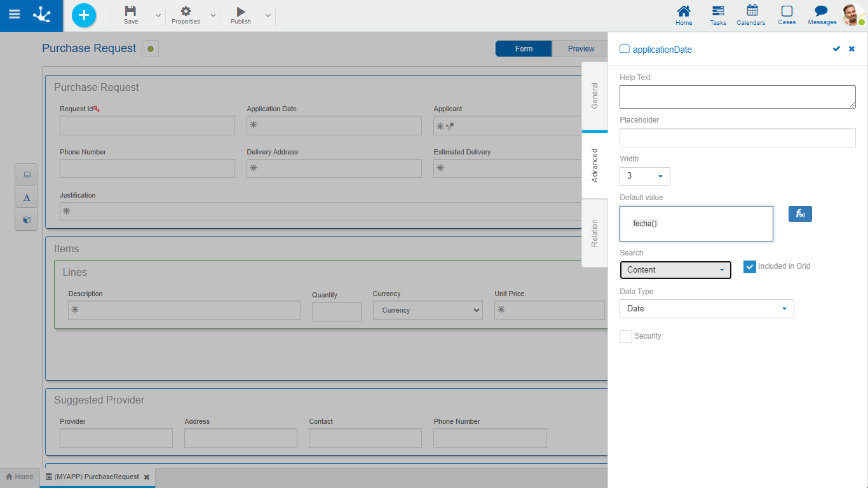This screenshot has height=488, width=868.
Task: Click the Default value field with fecha()
Action: [x=696, y=224]
